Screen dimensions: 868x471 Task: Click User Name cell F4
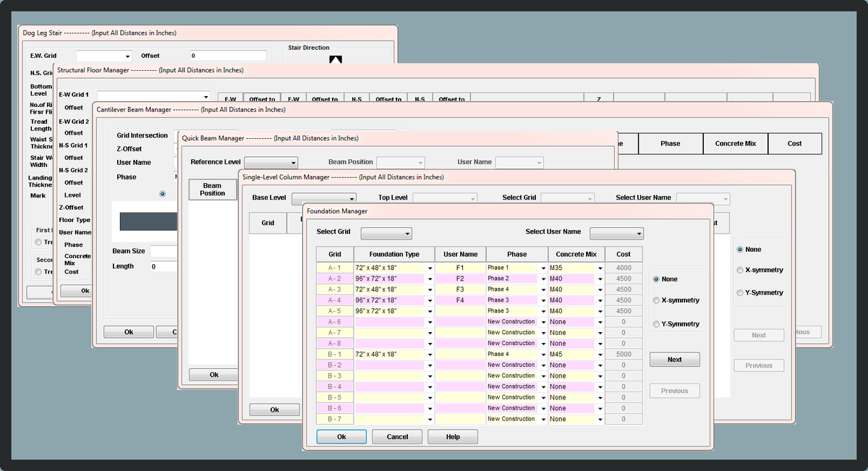pos(460,300)
